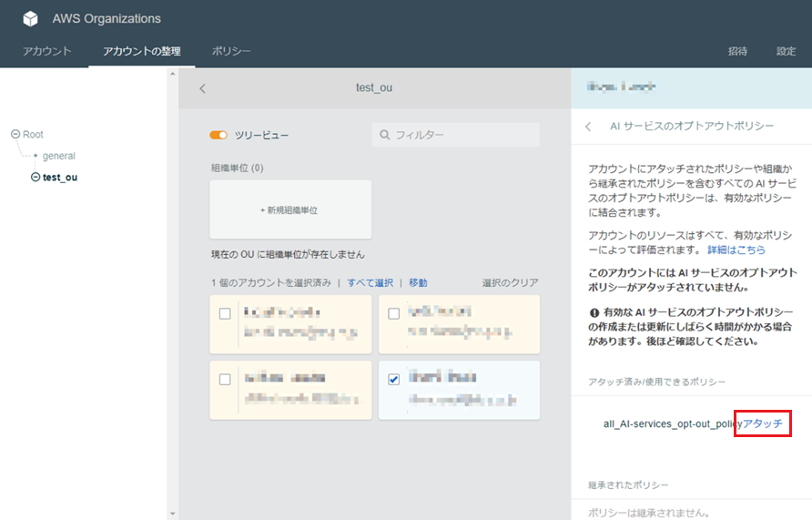Viewport: 812px width, 520px height.
Task: Open 招待 in the top bar
Action: click(737, 51)
